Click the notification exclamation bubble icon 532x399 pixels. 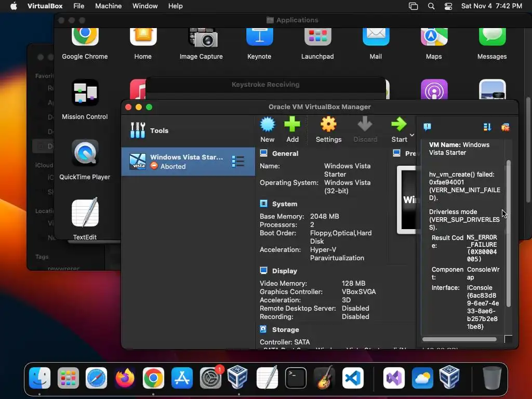click(x=427, y=127)
